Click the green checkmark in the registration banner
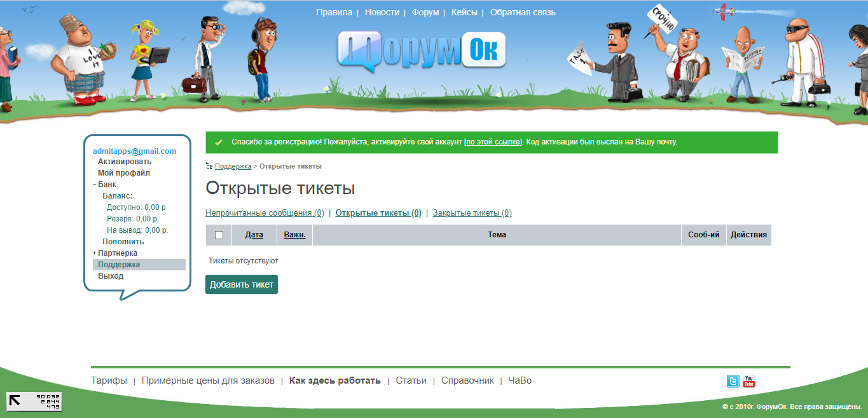The width and height of the screenshot is (868, 418). (x=219, y=142)
